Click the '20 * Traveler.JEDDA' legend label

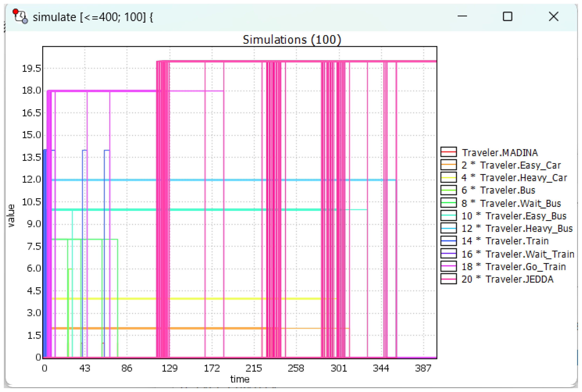tap(507, 279)
